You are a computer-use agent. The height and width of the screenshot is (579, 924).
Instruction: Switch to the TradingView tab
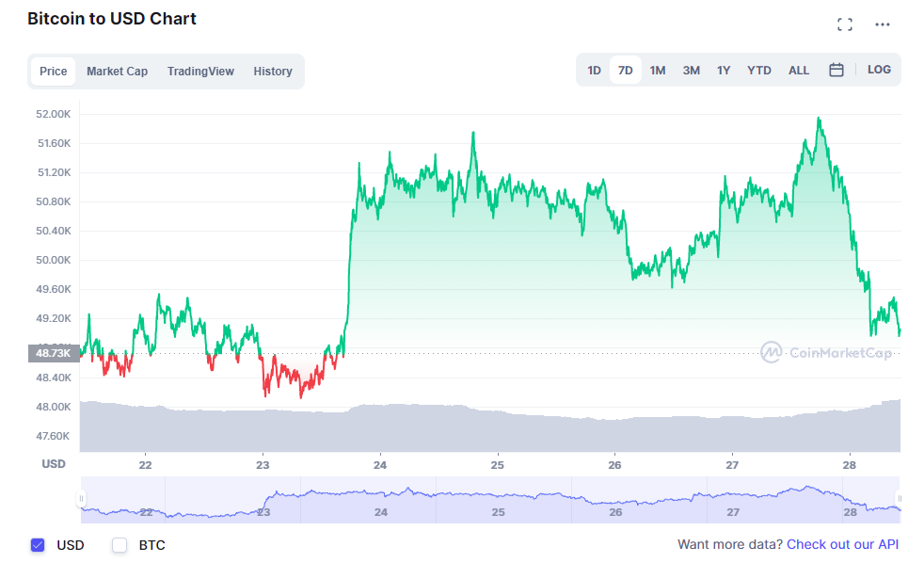pyautogui.click(x=200, y=71)
